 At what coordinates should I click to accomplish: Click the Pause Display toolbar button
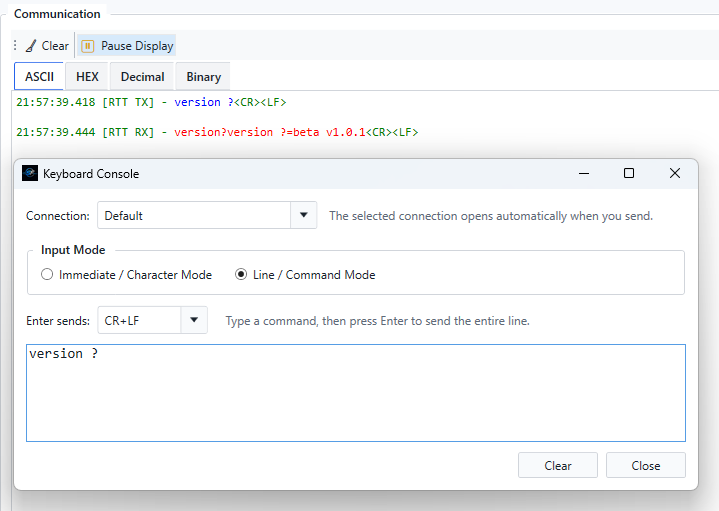(127, 46)
